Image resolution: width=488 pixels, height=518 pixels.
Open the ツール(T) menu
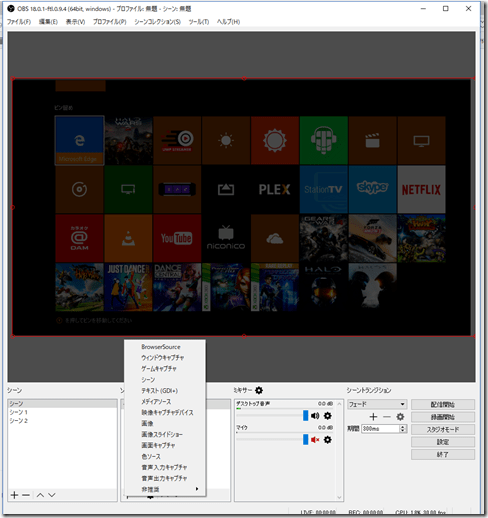coord(199,22)
